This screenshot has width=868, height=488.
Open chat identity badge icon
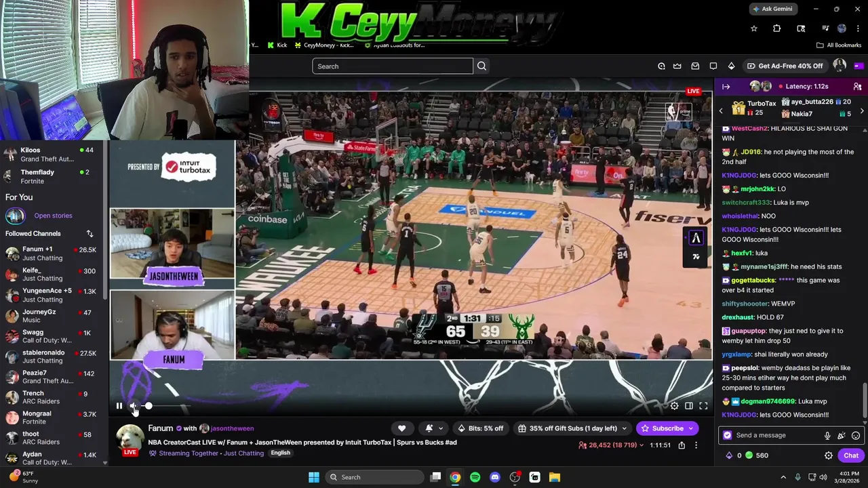pos(728,435)
